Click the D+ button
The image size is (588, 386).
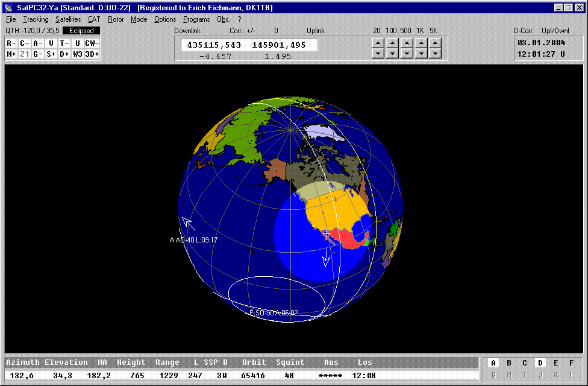[64, 54]
